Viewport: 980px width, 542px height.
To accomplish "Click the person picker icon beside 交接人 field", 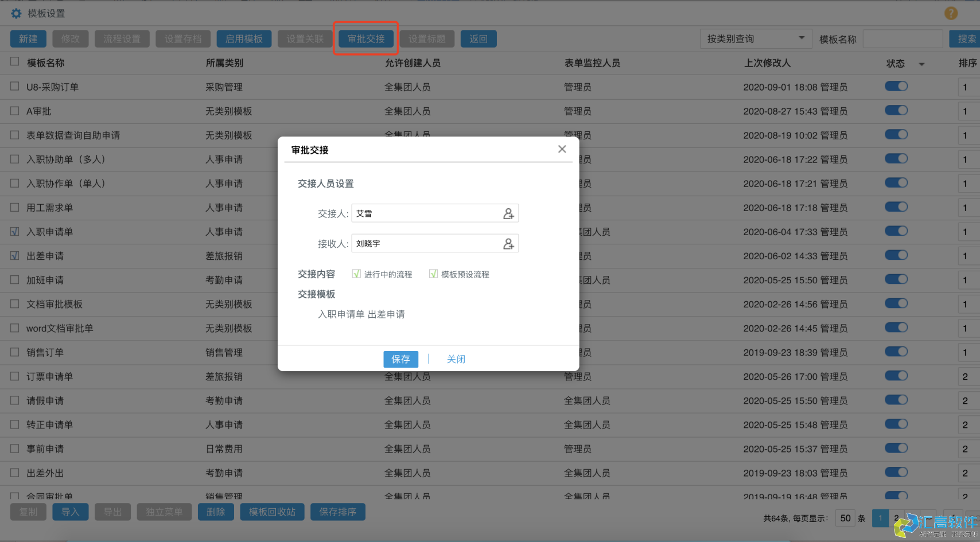I will [x=508, y=213].
